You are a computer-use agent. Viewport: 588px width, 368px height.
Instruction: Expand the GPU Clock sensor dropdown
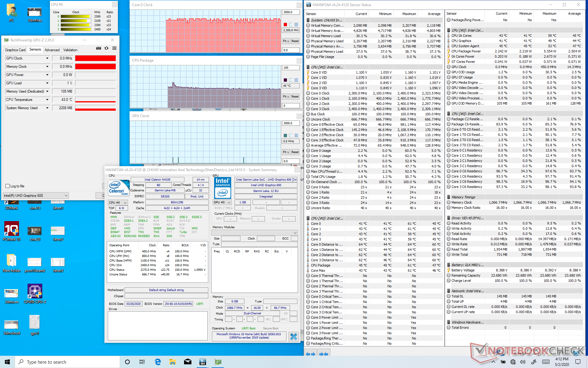click(x=47, y=58)
